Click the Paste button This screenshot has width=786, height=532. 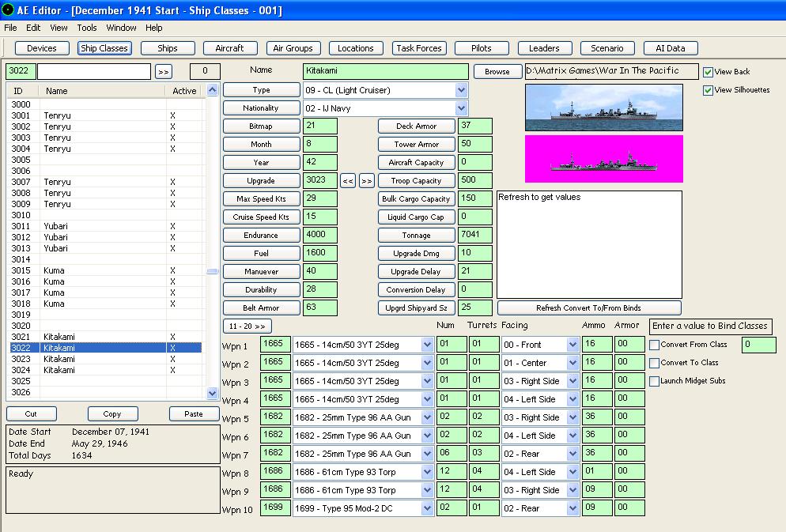(x=194, y=413)
